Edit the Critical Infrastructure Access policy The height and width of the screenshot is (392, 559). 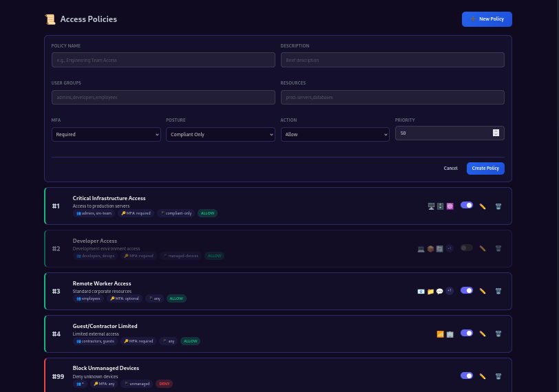(483, 206)
